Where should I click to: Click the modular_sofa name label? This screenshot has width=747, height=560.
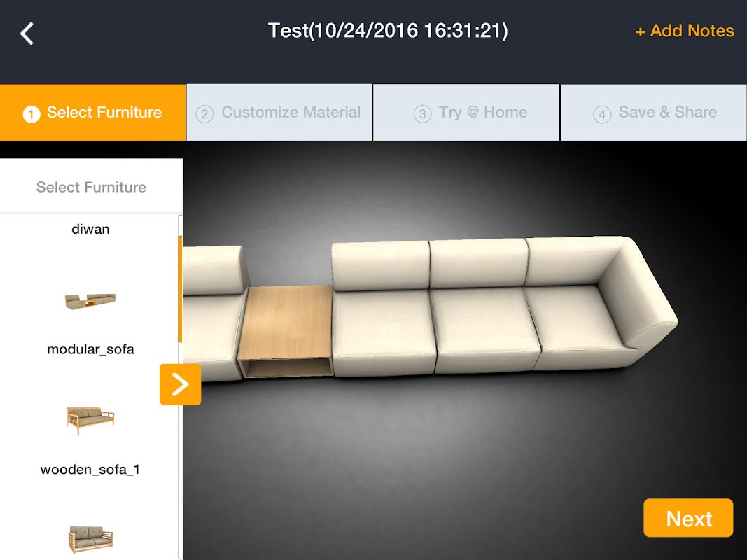tap(90, 349)
